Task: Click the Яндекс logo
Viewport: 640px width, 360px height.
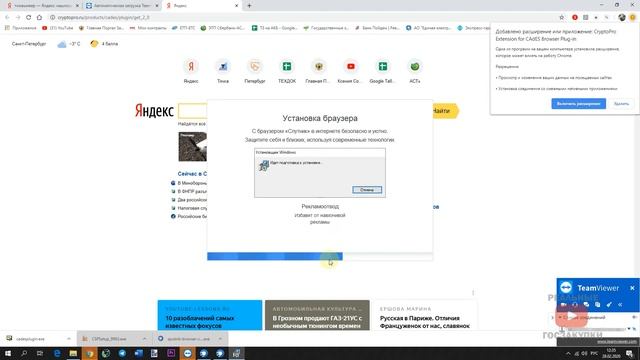Action: pos(154,111)
